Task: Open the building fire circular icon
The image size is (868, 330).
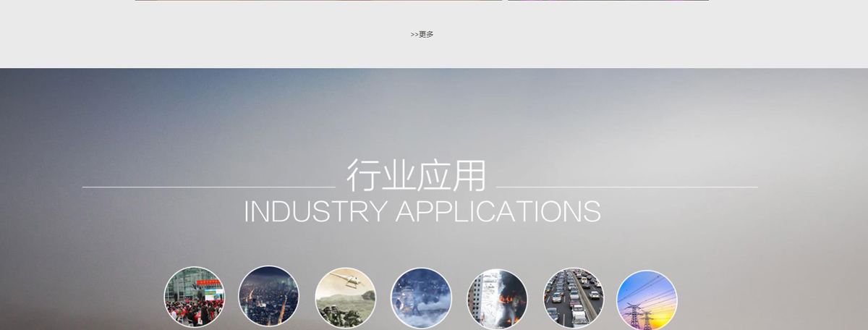Action: (x=498, y=299)
